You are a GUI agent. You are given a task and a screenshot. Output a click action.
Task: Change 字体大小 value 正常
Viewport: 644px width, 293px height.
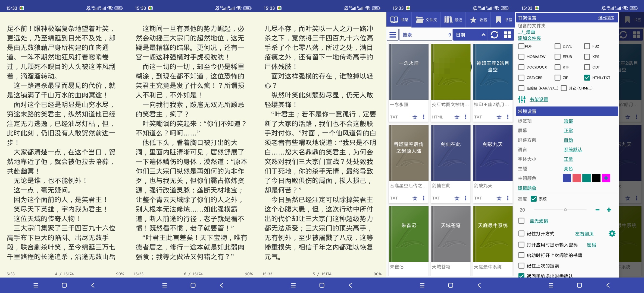click(x=568, y=159)
